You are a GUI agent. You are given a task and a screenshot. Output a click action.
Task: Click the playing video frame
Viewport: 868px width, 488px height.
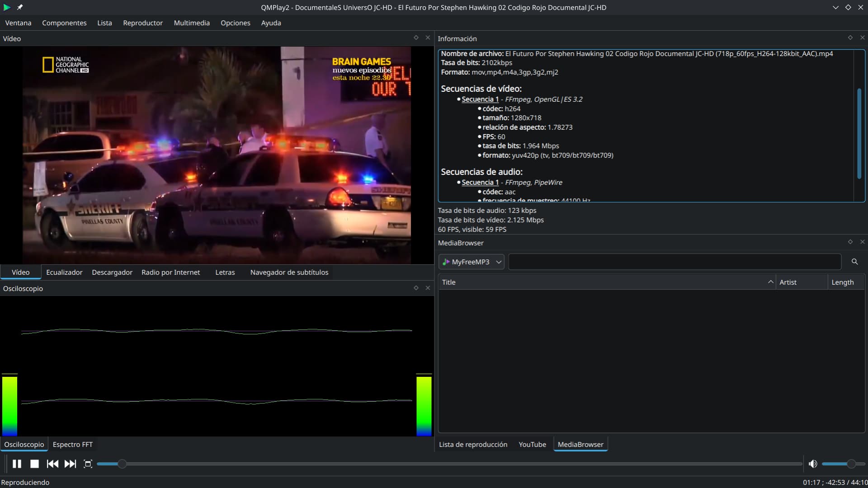217,155
